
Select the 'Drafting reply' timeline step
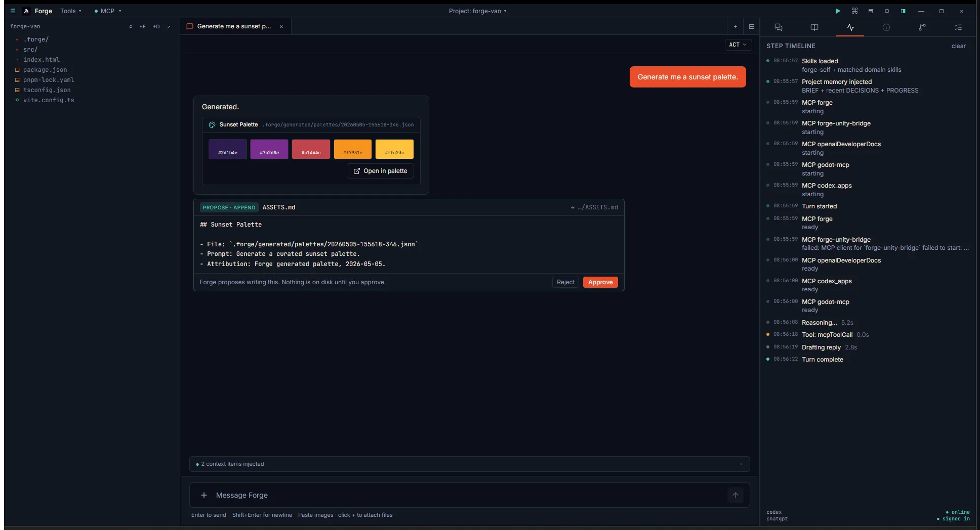coord(868,347)
